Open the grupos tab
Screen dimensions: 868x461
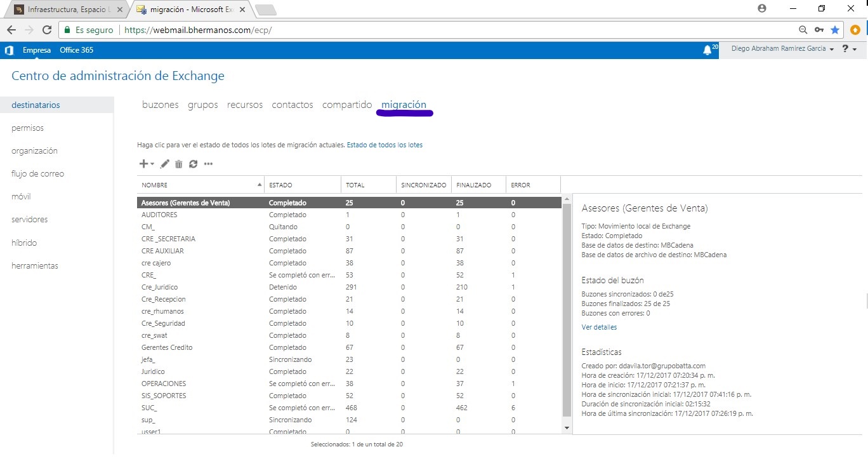(x=202, y=105)
